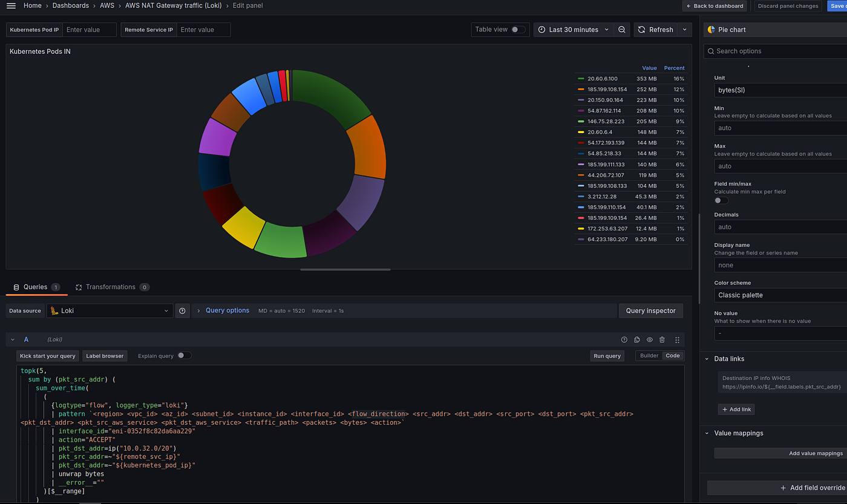Click the Query inspector button
Image resolution: width=847 pixels, height=504 pixels.
point(650,310)
